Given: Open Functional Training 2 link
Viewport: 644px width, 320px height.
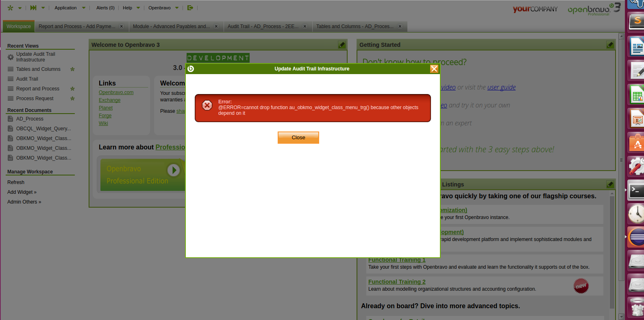Looking at the screenshot, I should coord(397,282).
